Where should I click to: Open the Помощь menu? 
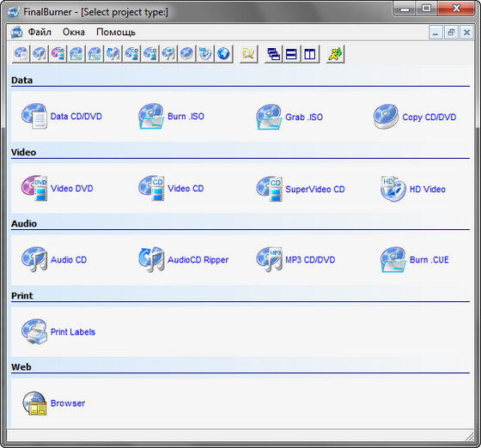[x=116, y=32]
